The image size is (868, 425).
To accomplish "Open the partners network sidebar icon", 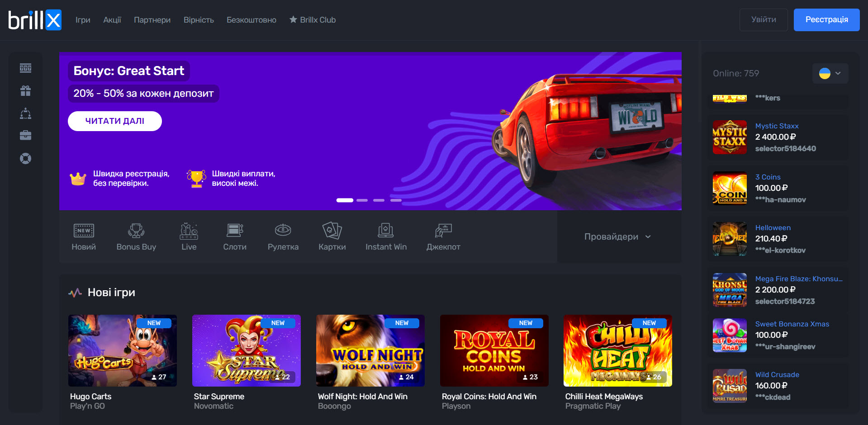I will 26,113.
